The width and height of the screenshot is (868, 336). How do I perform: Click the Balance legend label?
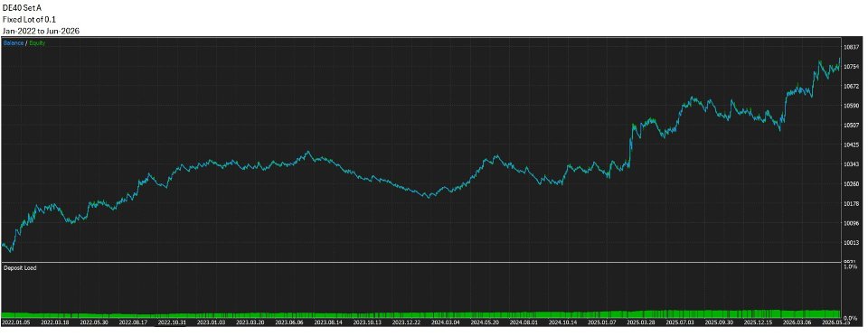click(x=14, y=43)
